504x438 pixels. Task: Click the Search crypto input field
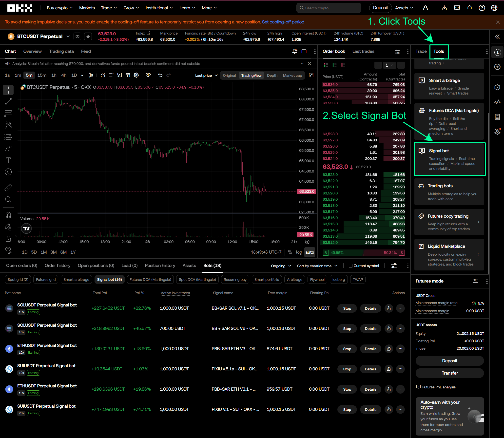point(329,8)
